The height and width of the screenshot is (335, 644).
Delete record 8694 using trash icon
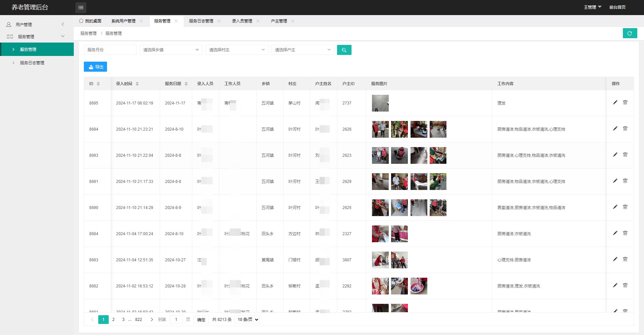(x=625, y=129)
